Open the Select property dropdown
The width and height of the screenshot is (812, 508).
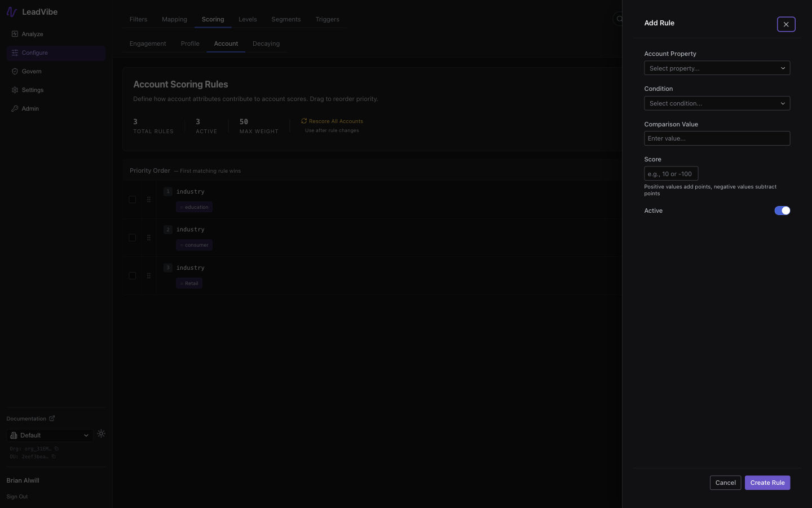717,68
